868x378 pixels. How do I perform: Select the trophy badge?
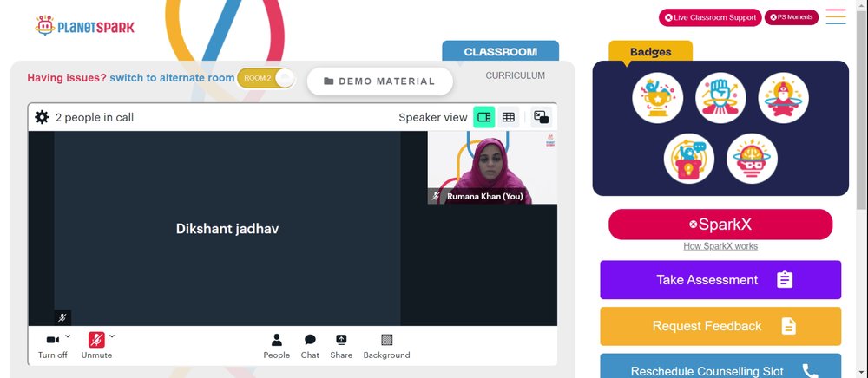(658, 98)
